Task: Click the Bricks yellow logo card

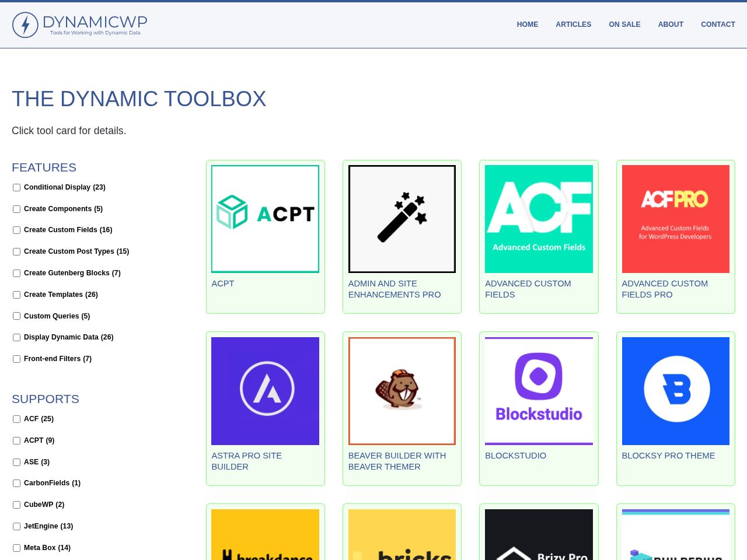Action: [x=402, y=534]
